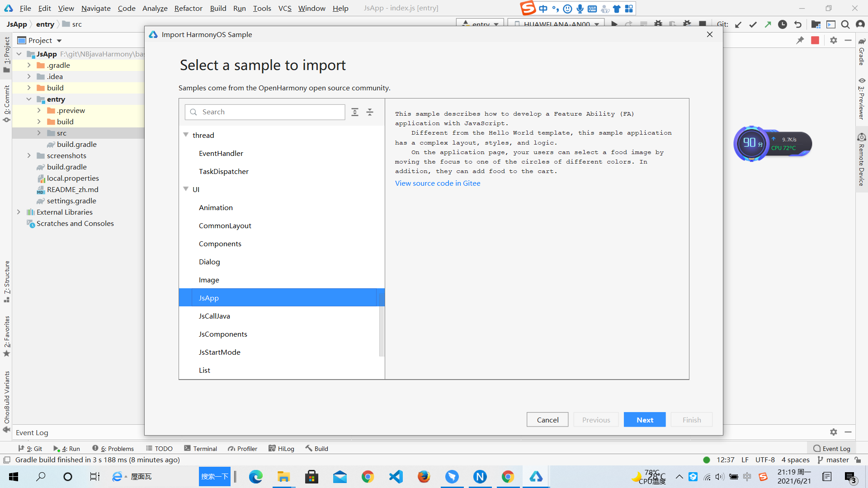Expand the src folder in project tree
Screen dimensions: 868x488
[39, 133]
